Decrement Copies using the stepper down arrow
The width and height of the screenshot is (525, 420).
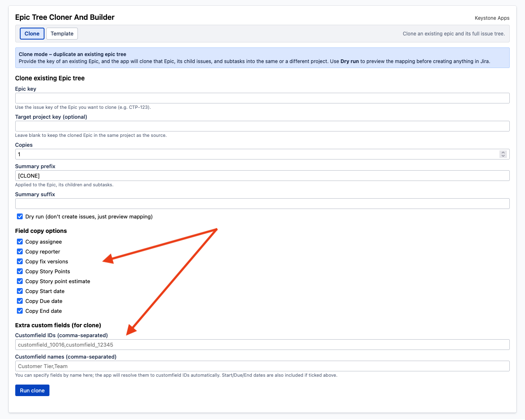click(x=503, y=156)
